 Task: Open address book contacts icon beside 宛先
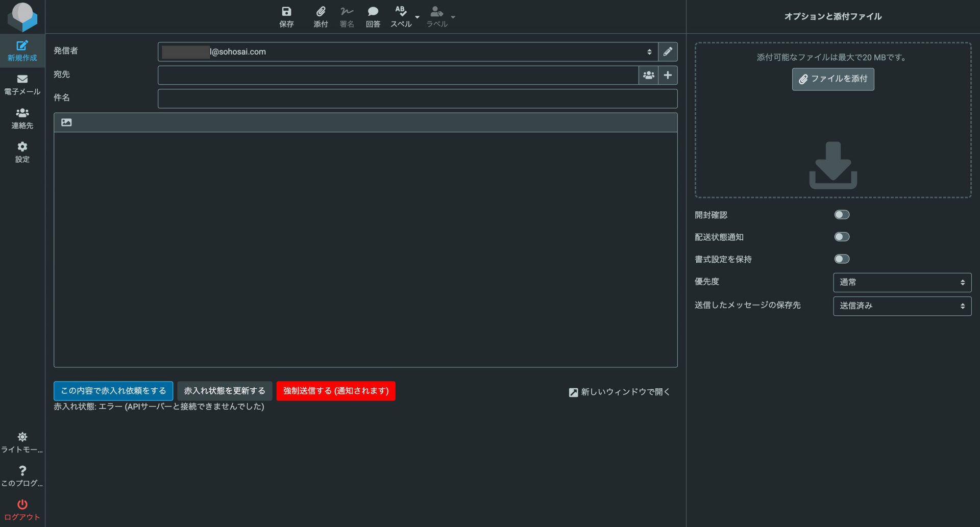[648, 75]
